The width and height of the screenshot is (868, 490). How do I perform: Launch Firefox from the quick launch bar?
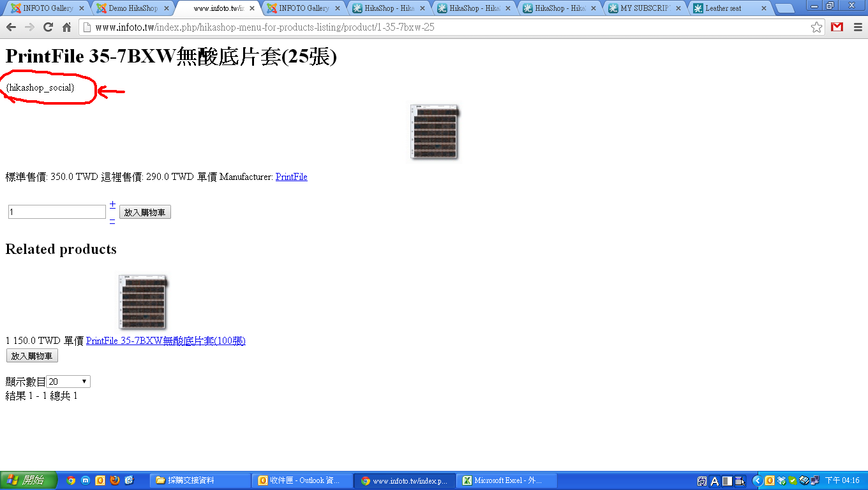pos(115,480)
